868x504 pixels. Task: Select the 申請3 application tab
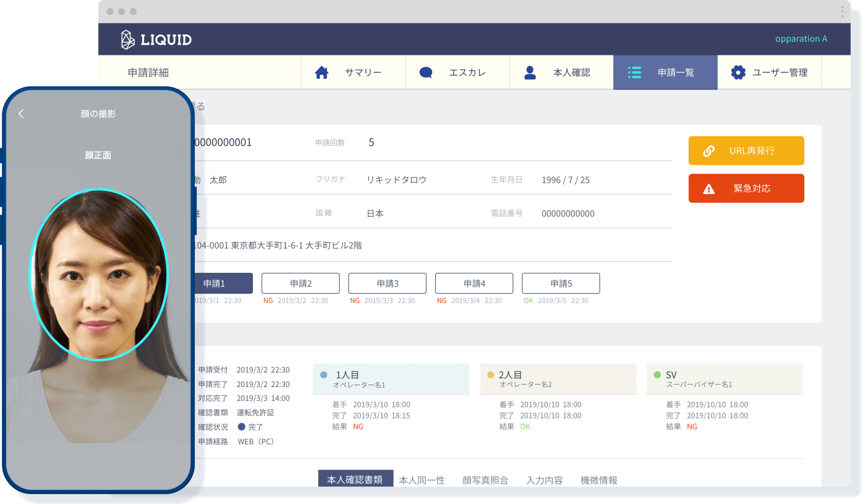point(387,283)
